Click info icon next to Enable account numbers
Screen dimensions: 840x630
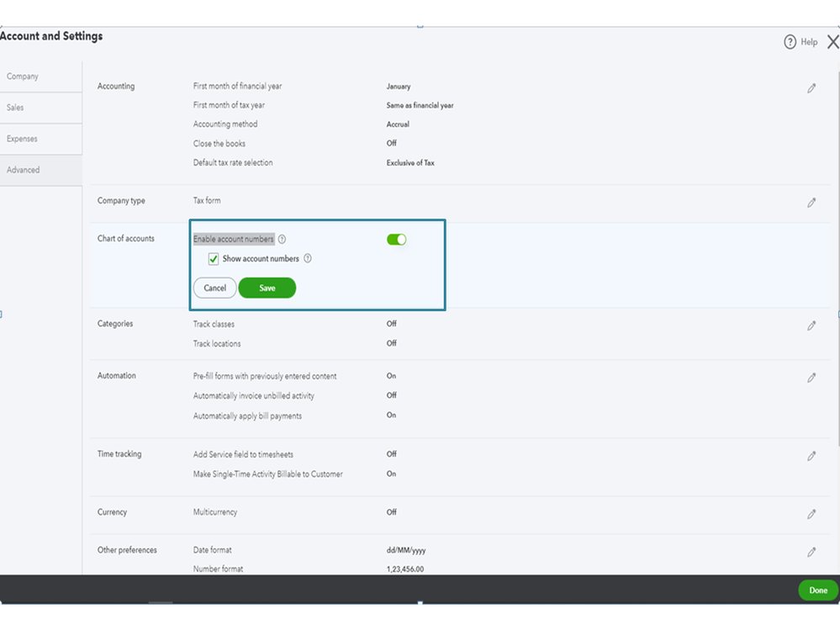click(x=282, y=240)
